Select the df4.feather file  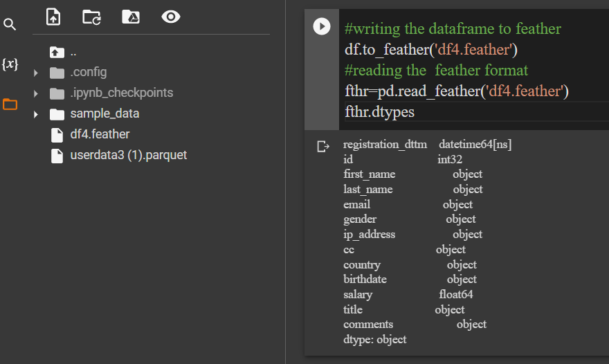click(x=100, y=134)
